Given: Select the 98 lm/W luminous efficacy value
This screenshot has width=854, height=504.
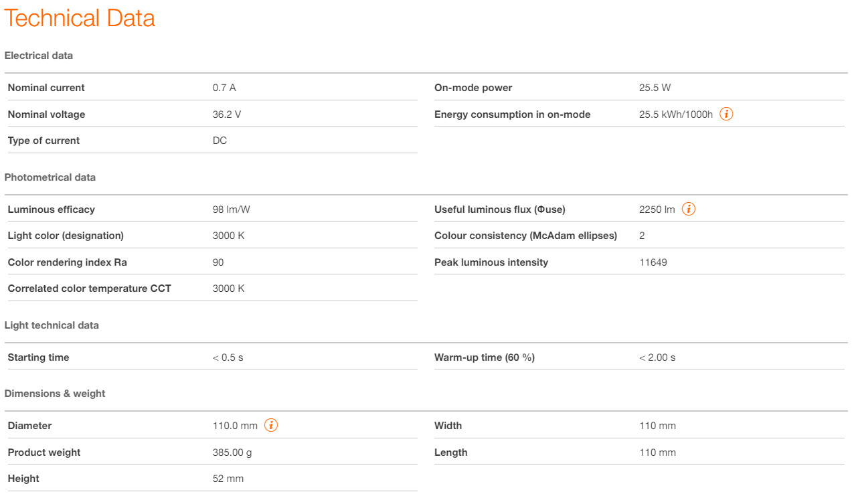Looking at the screenshot, I should click(232, 209).
